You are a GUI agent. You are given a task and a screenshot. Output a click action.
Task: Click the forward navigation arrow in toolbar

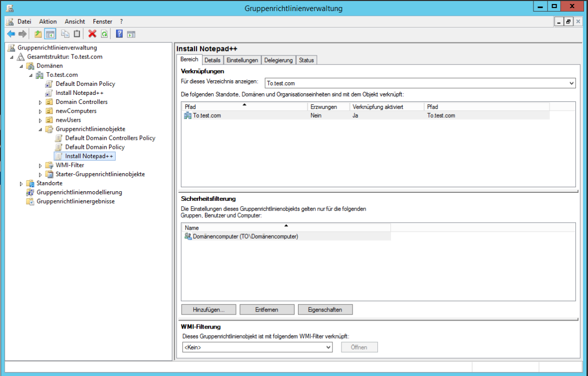(x=23, y=33)
